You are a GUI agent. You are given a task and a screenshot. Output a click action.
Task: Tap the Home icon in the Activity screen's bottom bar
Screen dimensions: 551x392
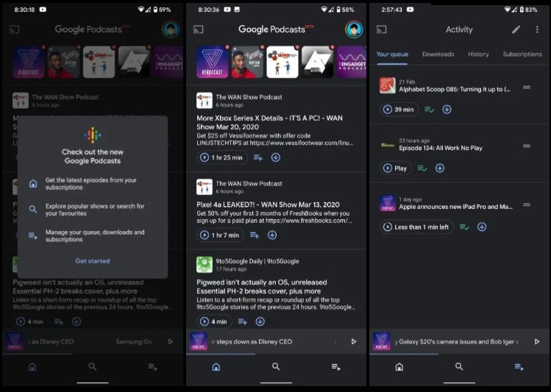[399, 367]
